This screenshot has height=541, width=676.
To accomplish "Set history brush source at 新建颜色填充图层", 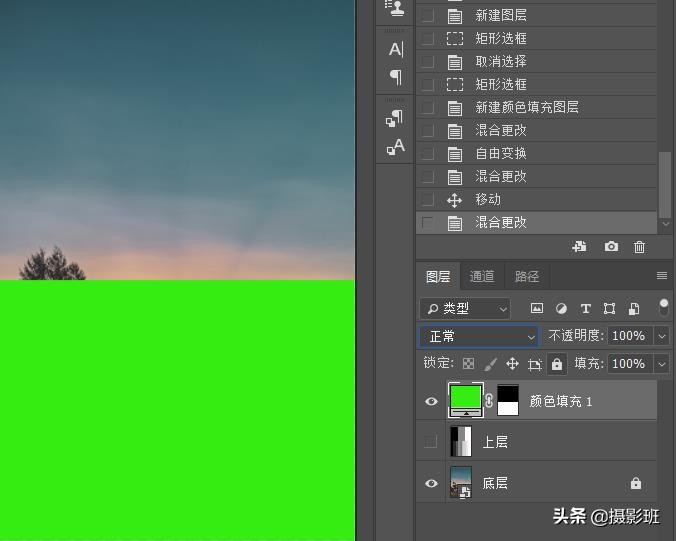I will tap(427, 107).
